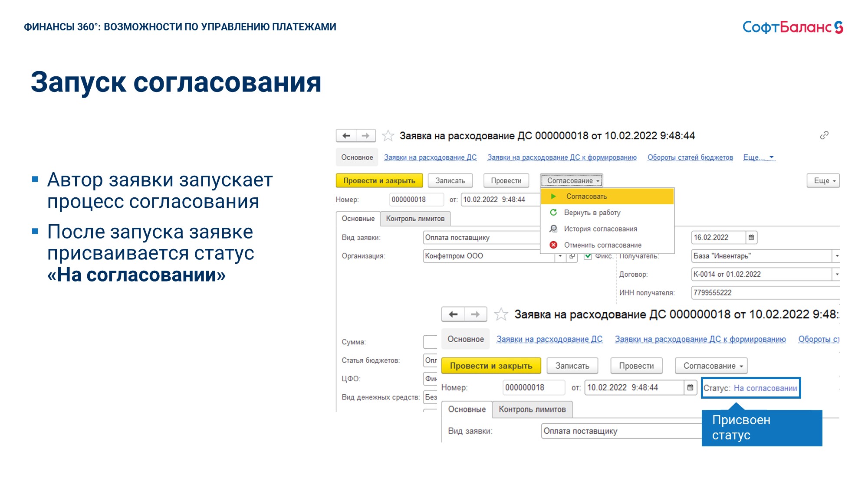Open the Еще button on the toolbar right
The image size is (868, 488).
pos(823,180)
